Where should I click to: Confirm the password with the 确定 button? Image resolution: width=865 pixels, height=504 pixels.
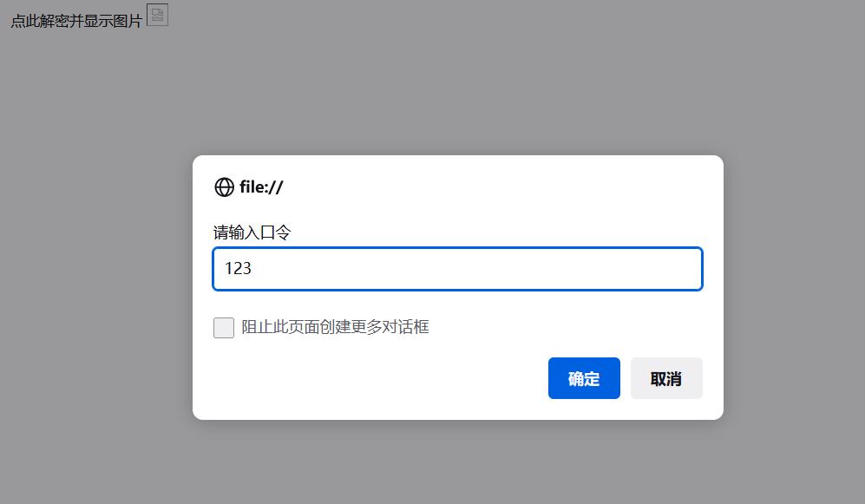tap(584, 377)
